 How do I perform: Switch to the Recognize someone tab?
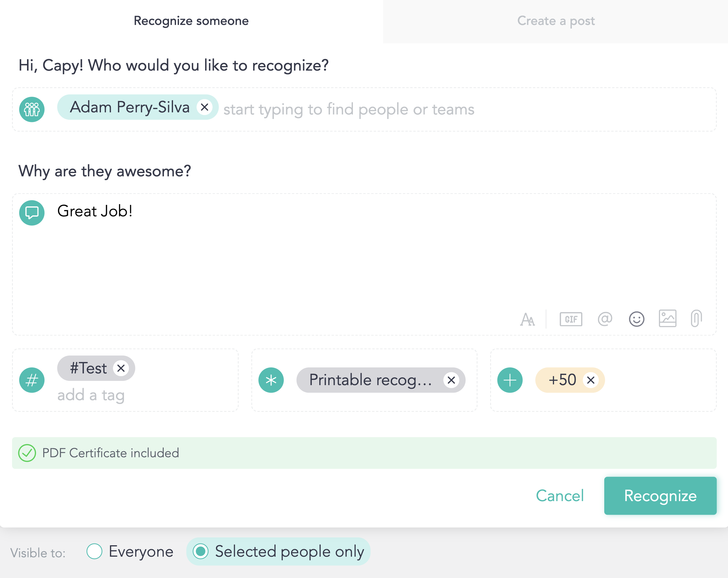tap(191, 21)
